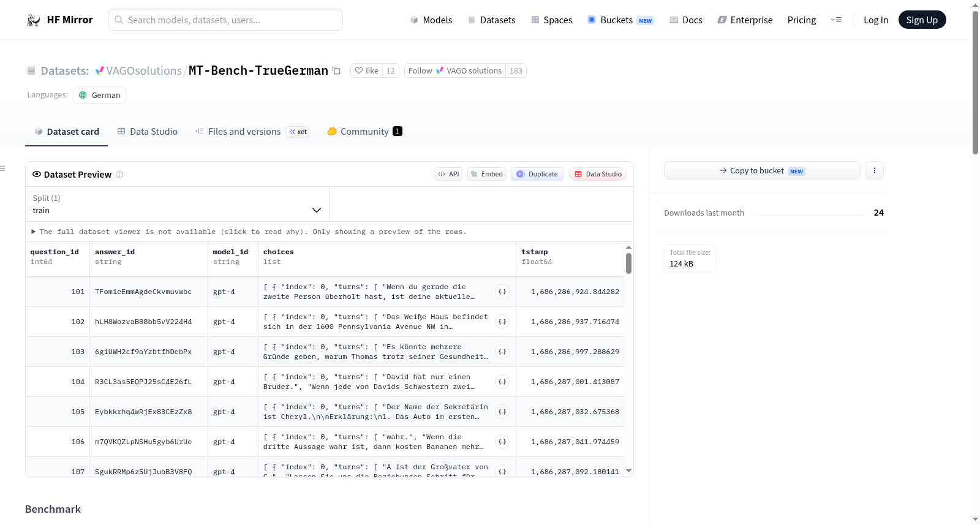Click the Benchmark section heading
This screenshot has width=980, height=525.
click(x=53, y=509)
